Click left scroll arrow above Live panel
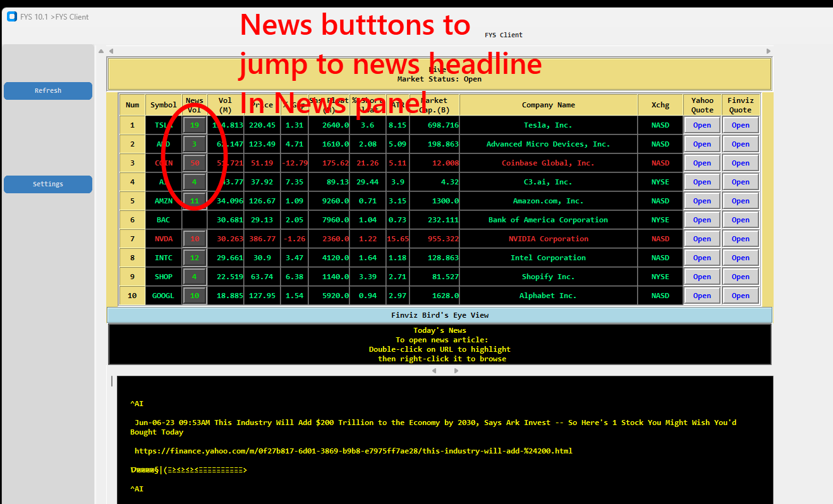This screenshot has width=833, height=504. [x=111, y=51]
